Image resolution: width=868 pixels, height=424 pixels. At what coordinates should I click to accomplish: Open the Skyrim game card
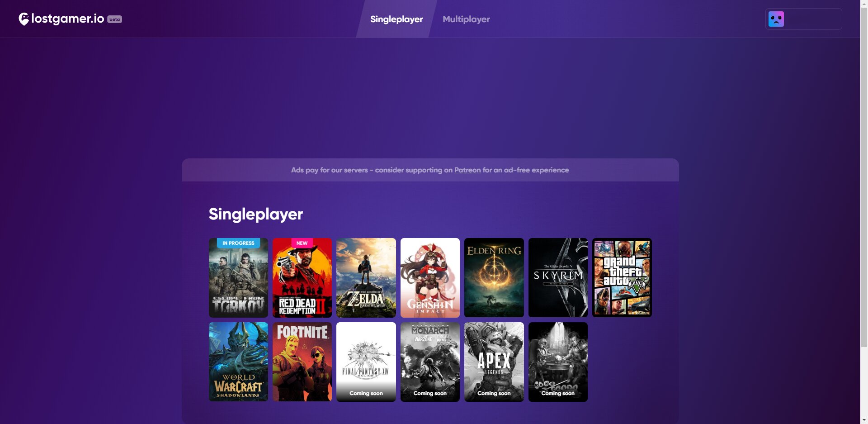coord(558,277)
